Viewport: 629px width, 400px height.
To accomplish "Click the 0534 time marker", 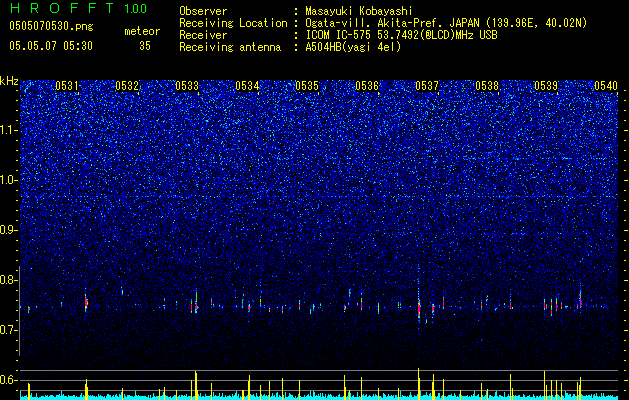I will 247,85.
